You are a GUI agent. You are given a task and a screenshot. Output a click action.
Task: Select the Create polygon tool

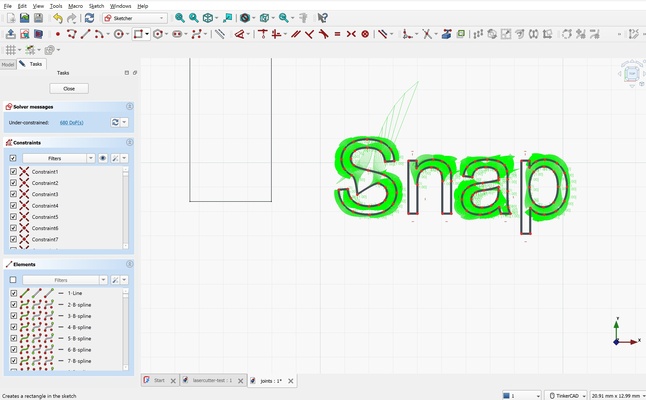158,34
